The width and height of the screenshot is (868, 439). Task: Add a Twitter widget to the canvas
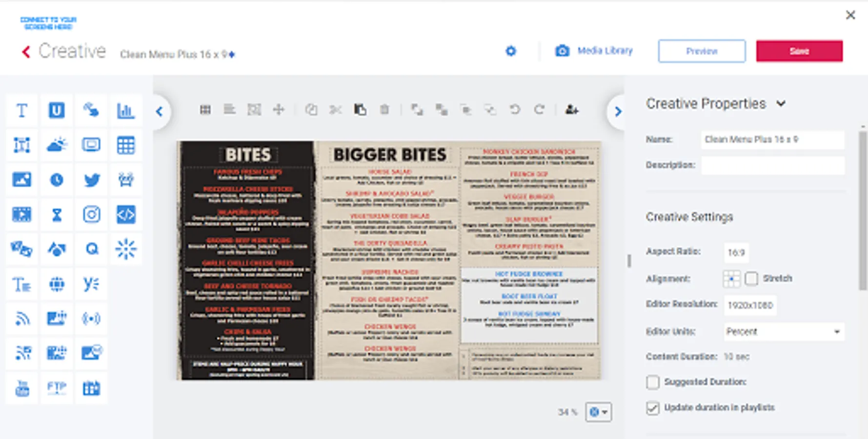click(91, 179)
